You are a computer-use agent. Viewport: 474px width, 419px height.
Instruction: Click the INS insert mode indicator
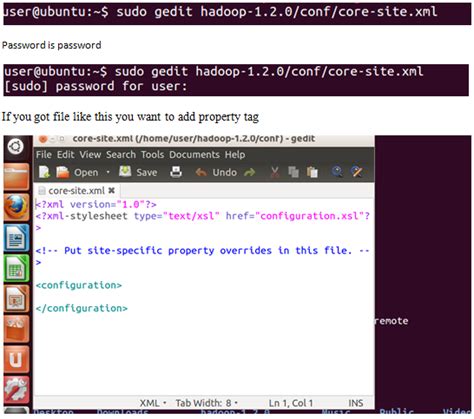356,403
